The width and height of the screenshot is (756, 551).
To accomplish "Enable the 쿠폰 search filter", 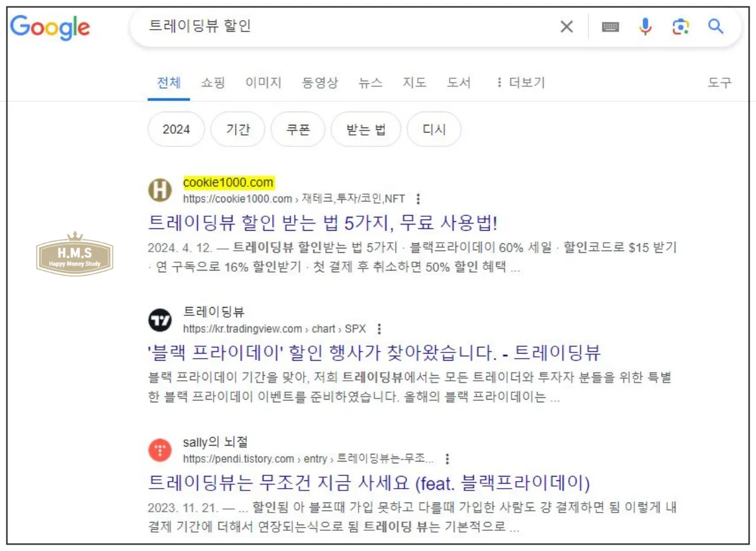I will [x=297, y=129].
